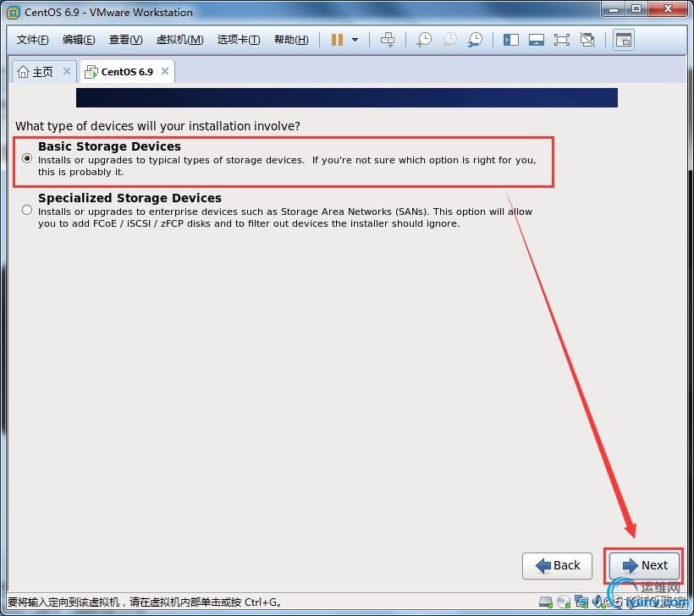Viewport: 694px width, 616px height.
Task: Take a snapshot with the clock-plus icon
Action: pos(424,40)
